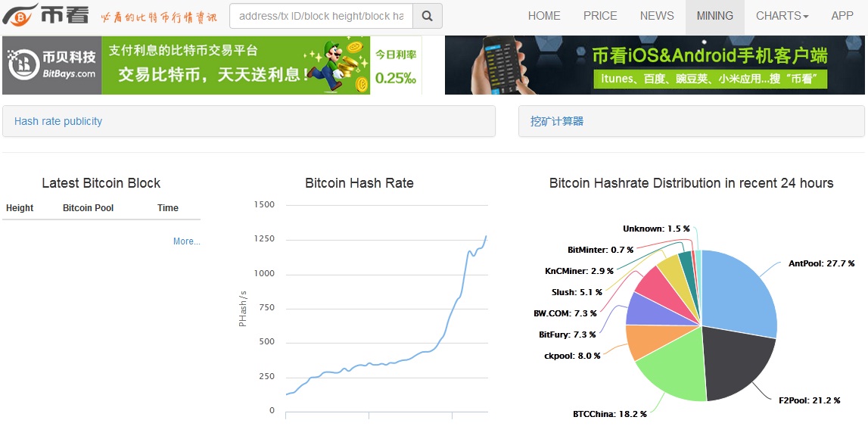This screenshot has height=445, width=868.
Task: Open the BitBays.com advertisement banner
Action: [x=212, y=65]
